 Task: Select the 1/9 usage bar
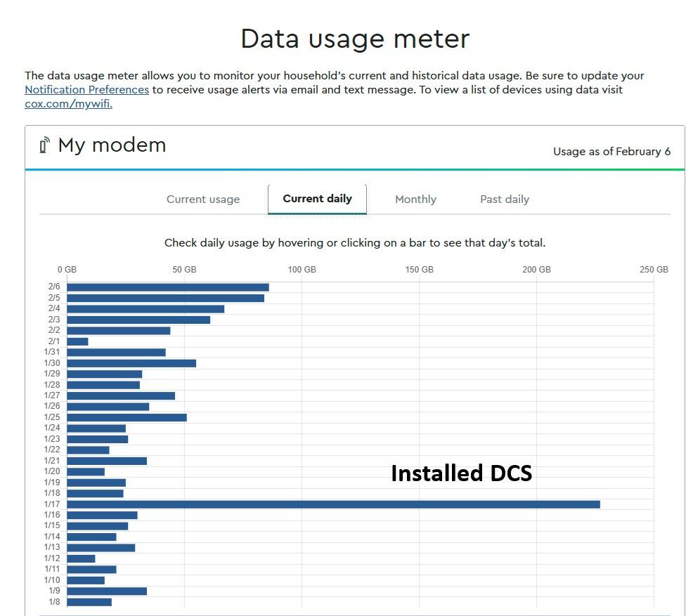[107, 591]
